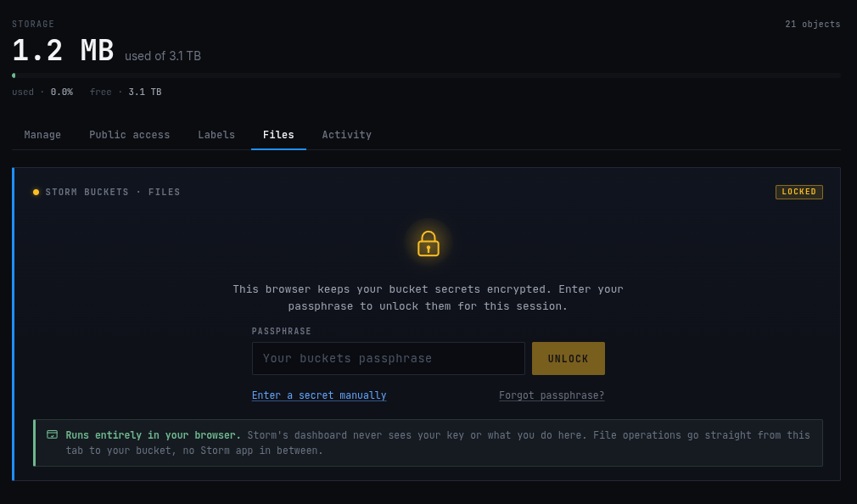Viewport: 857px width, 504px height.
Task: Click the STORM BUCKETS · FILES heading
Action: click(113, 192)
